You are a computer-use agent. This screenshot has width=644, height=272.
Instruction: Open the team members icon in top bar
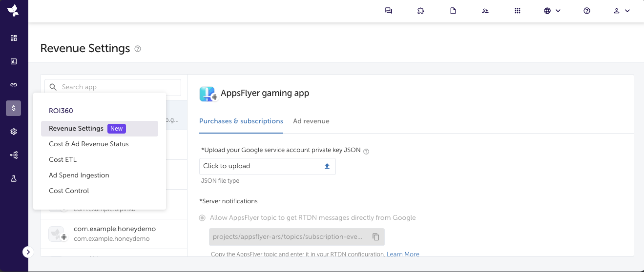485,11
